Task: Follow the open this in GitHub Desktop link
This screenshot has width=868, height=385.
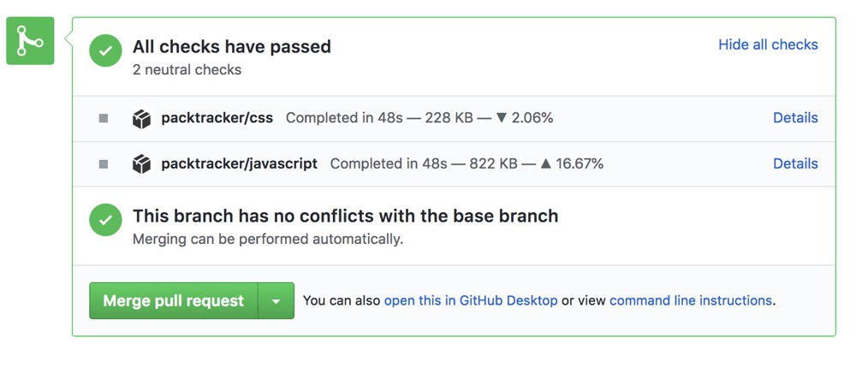Action: point(471,301)
